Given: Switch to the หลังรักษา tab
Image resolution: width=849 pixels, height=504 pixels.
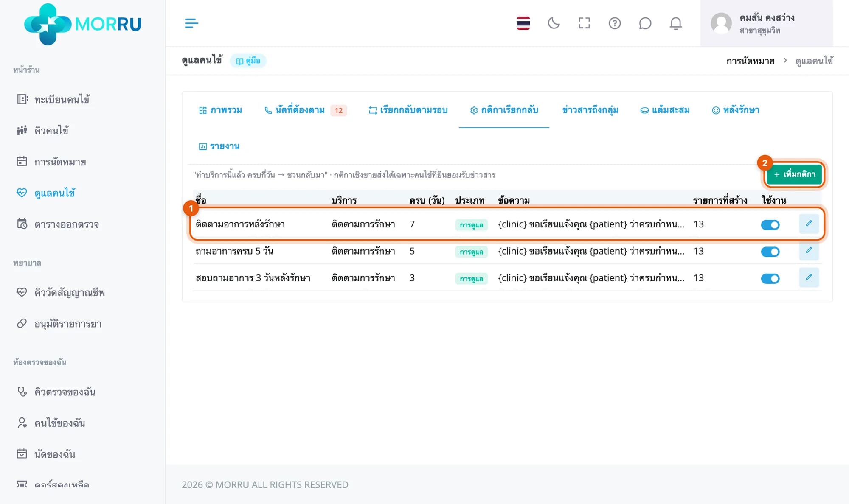Looking at the screenshot, I should pyautogui.click(x=735, y=110).
